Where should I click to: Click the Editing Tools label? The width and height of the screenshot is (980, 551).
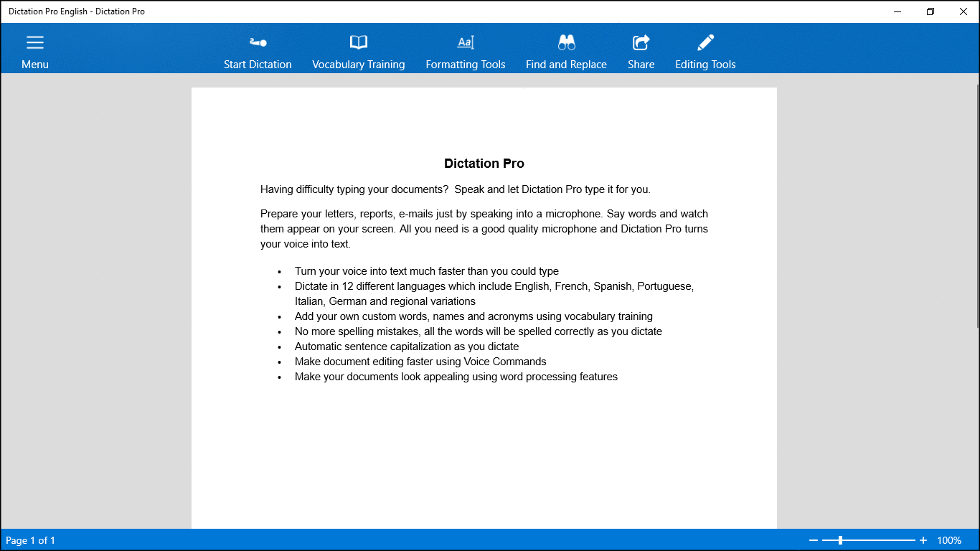coord(705,64)
